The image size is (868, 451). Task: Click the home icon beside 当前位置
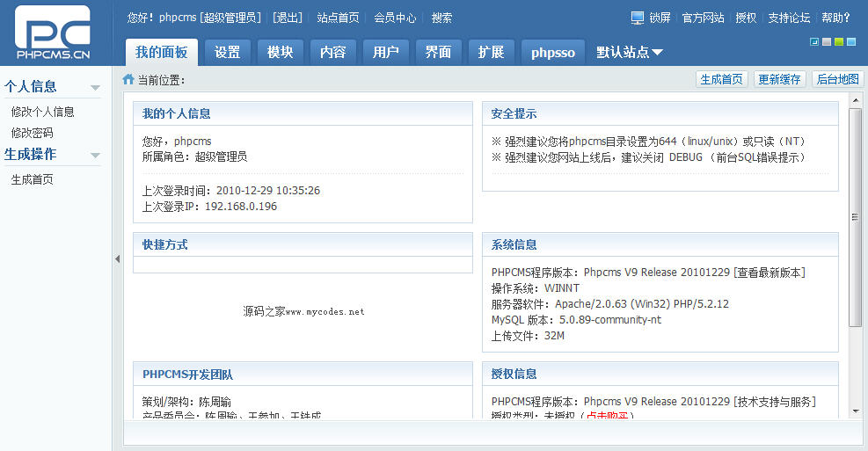pyautogui.click(x=128, y=79)
